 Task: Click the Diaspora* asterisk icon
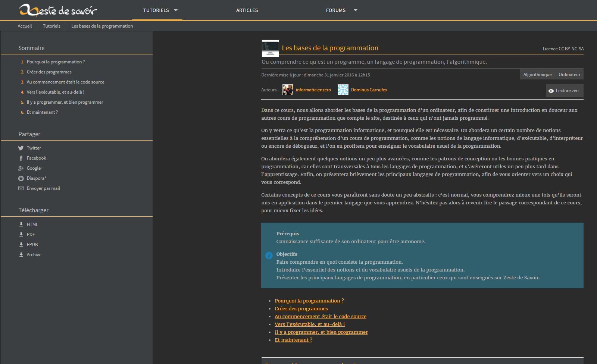coord(21,178)
